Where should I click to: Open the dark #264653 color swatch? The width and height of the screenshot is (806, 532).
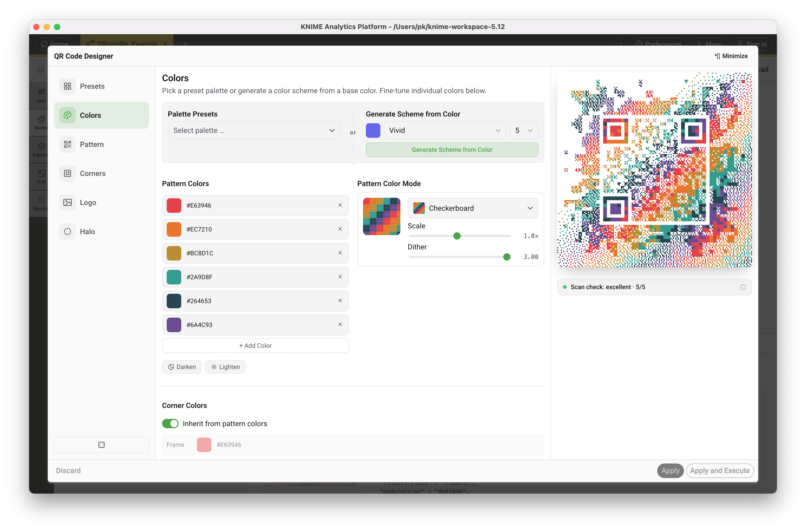[174, 301]
